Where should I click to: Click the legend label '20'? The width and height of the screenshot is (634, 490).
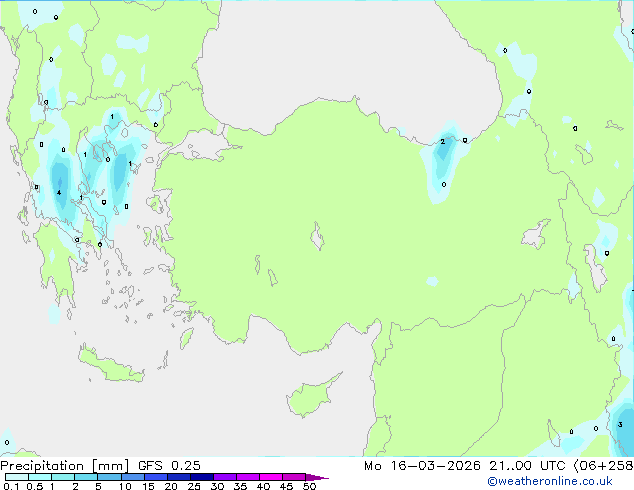tap(171, 486)
